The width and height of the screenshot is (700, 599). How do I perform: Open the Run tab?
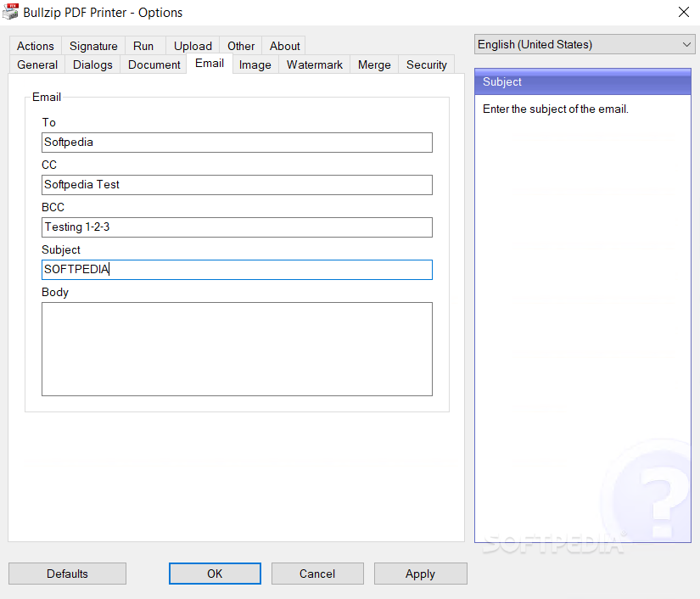(x=143, y=46)
